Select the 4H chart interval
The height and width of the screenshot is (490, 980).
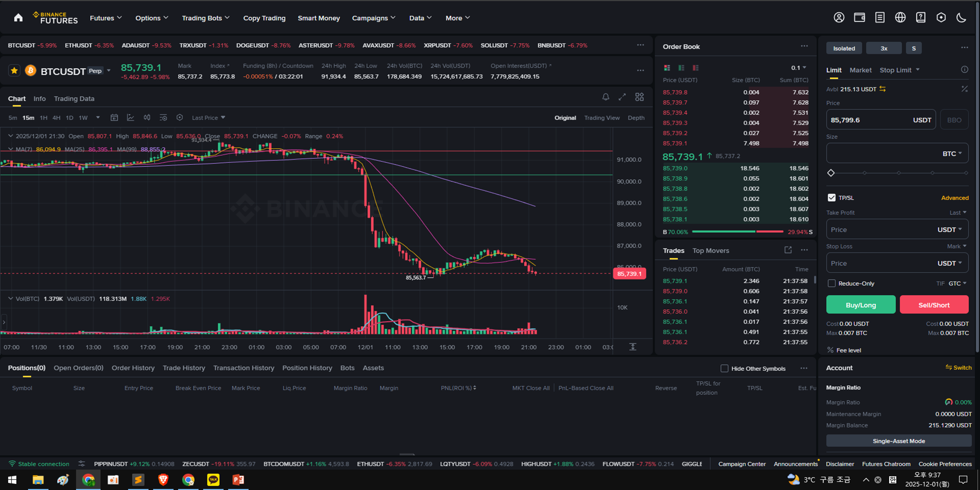point(56,118)
